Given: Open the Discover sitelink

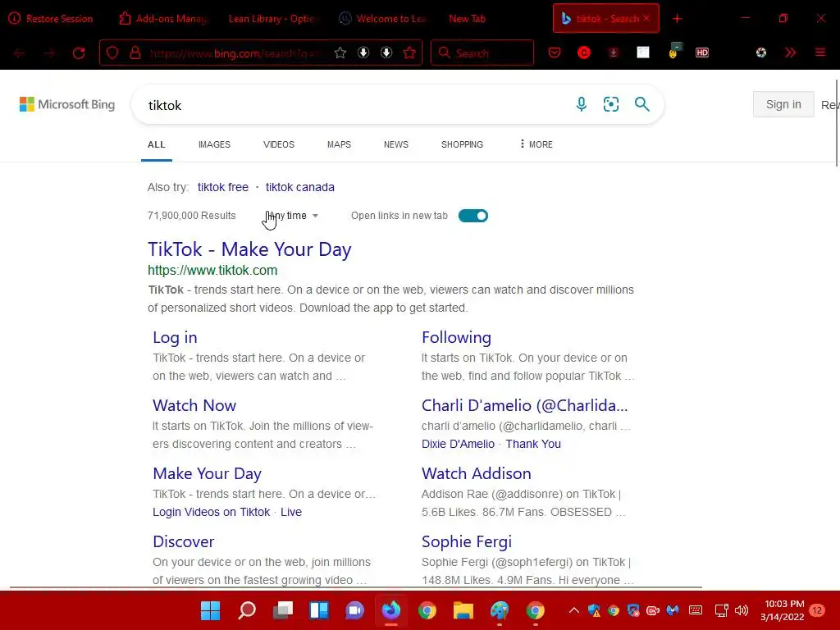Looking at the screenshot, I should coord(183,541).
